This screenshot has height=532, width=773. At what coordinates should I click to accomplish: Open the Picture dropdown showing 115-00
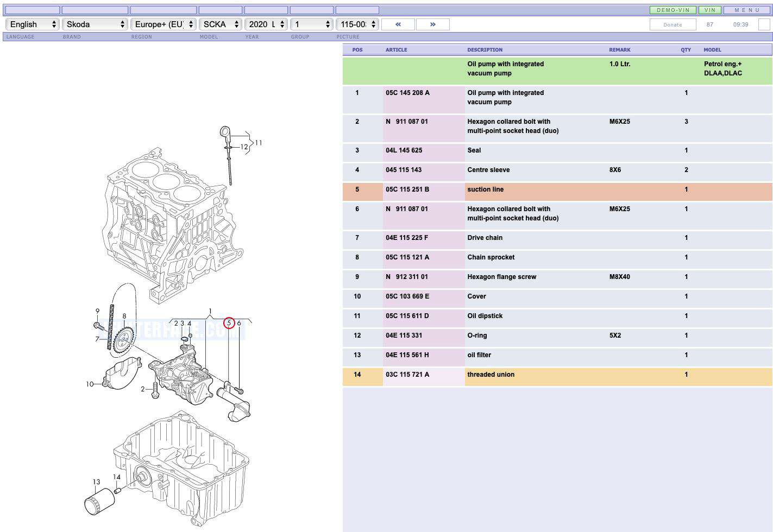(357, 24)
